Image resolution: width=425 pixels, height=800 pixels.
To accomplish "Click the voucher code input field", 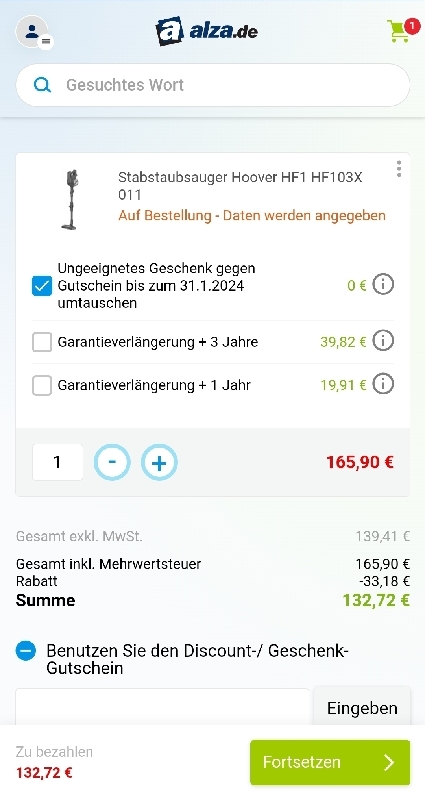I will [162, 707].
